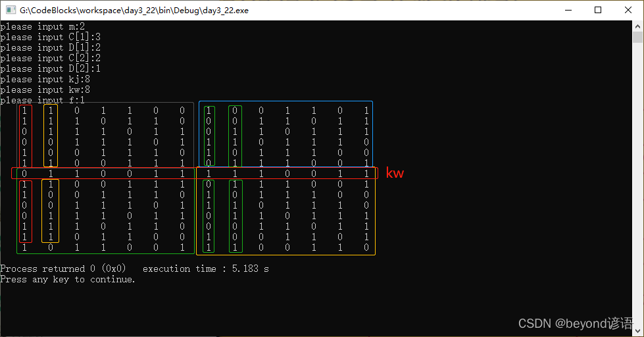Click the scrollbar up arrow
Screen dimensions: 644x337
637,26
